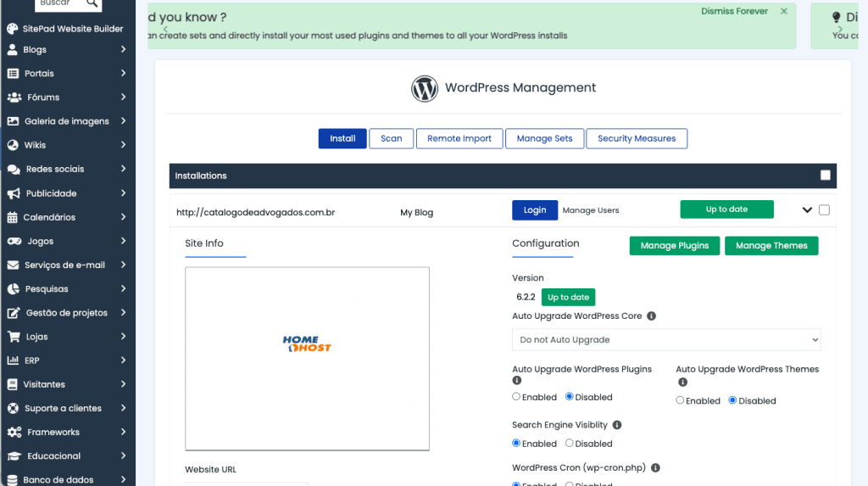Expand the Blogs category arrow

(123, 49)
